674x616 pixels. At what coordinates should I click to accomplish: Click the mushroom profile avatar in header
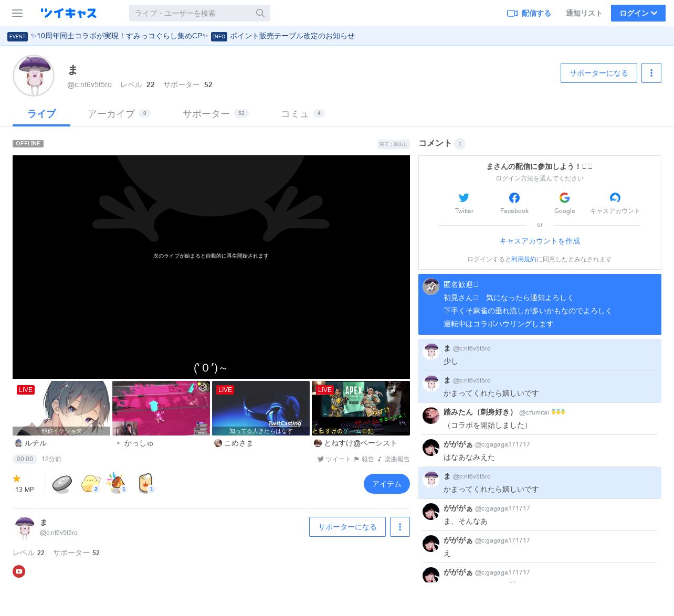34,76
